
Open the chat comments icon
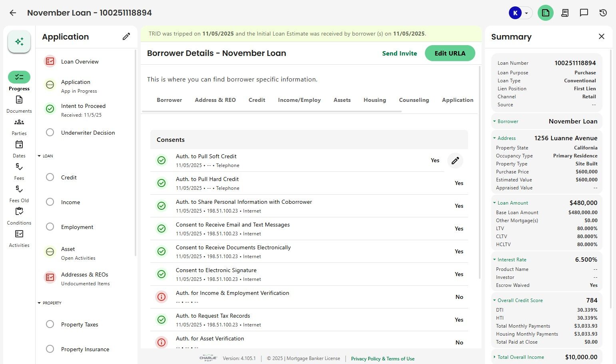pos(584,13)
